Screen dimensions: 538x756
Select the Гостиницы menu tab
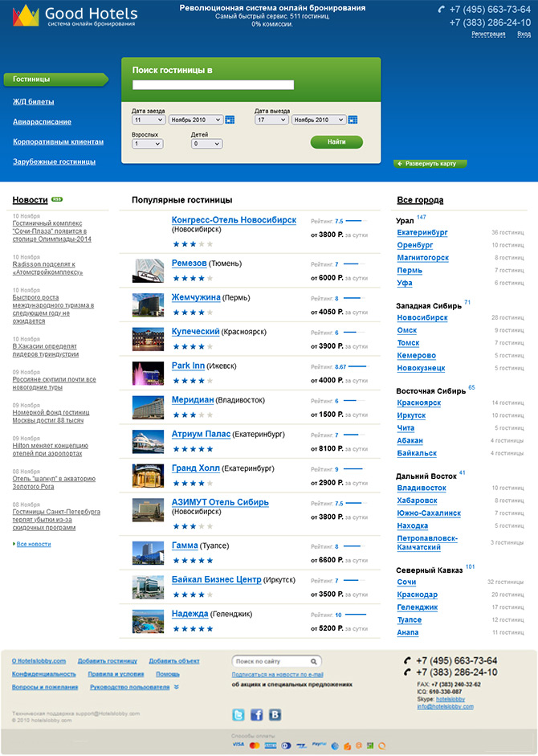tap(55, 80)
